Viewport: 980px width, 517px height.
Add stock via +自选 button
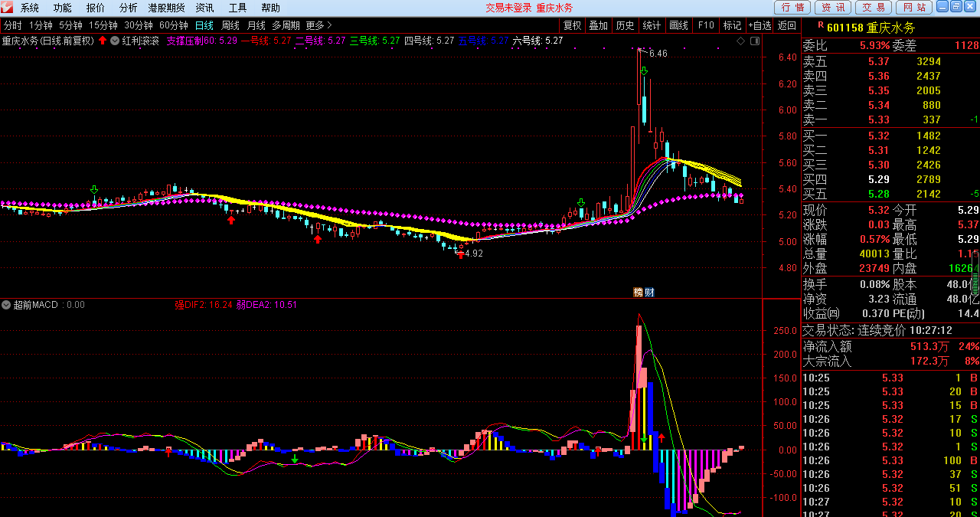tap(760, 25)
